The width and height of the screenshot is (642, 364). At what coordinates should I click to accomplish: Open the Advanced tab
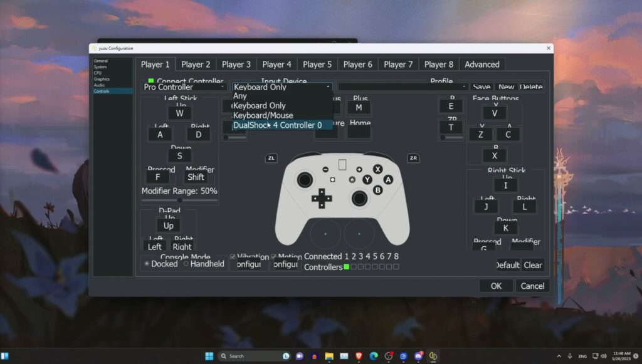[482, 65]
